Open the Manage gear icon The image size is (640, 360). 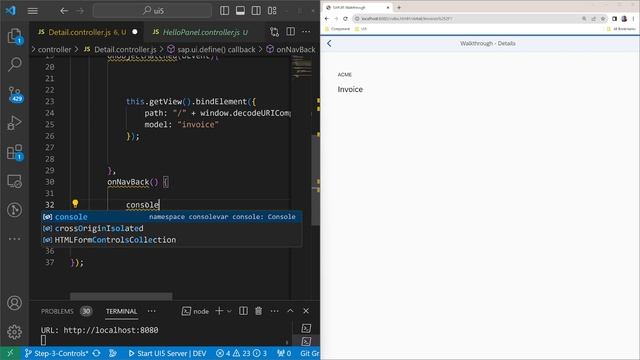(15, 332)
